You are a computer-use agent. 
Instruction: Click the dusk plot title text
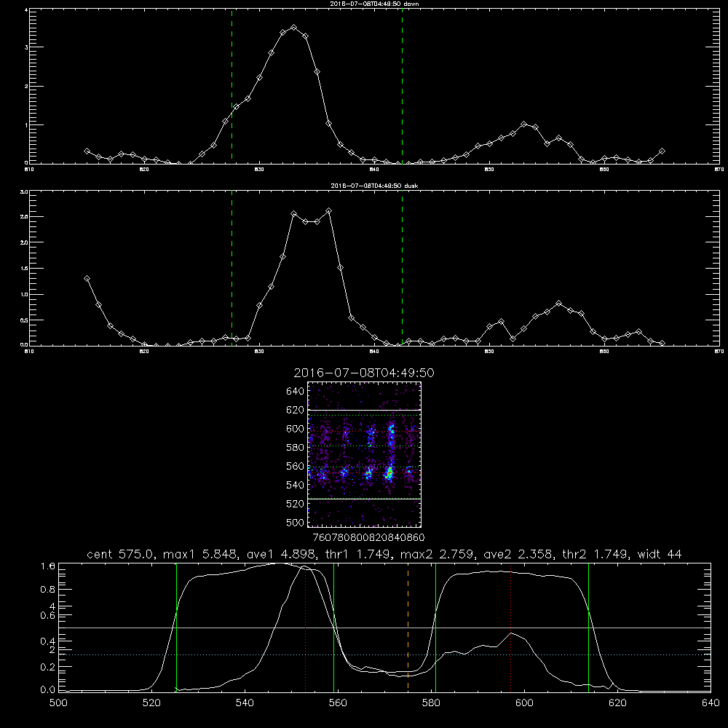tap(374, 186)
